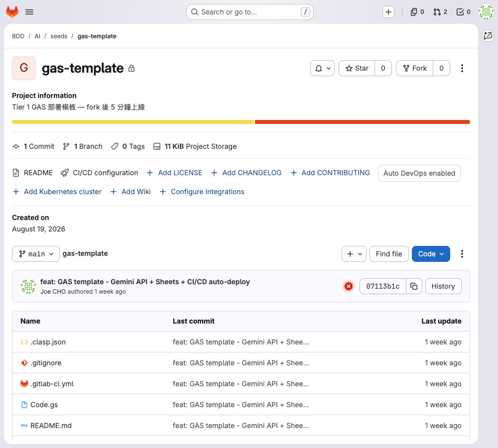Open the GitLab home logo

coord(12,12)
